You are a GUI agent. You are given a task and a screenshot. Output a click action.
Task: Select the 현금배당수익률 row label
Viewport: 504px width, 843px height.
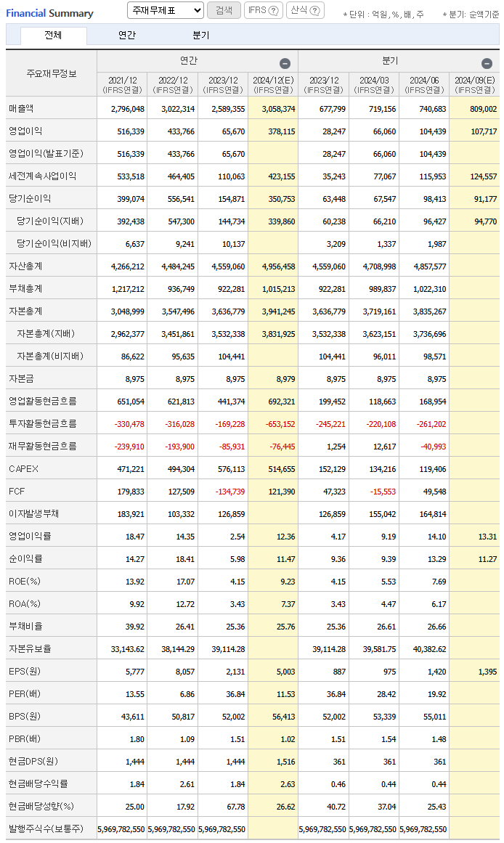38,784
